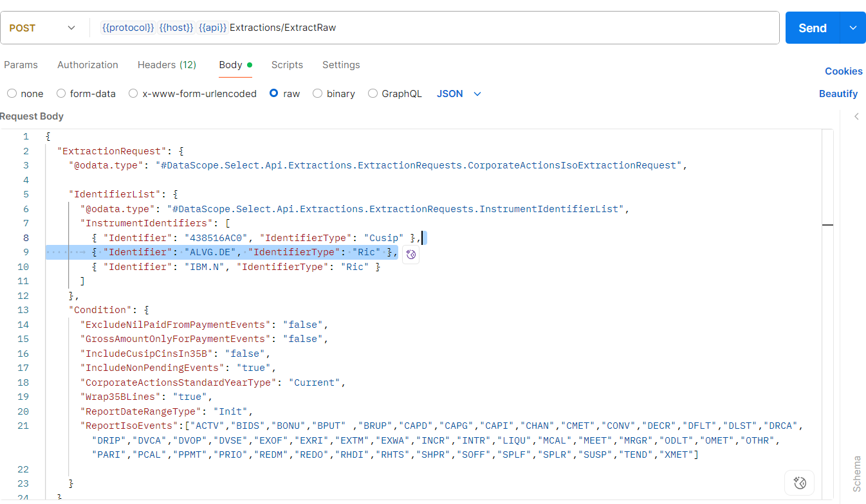
Task: Open the Authorization tab
Action: point(88,65)
